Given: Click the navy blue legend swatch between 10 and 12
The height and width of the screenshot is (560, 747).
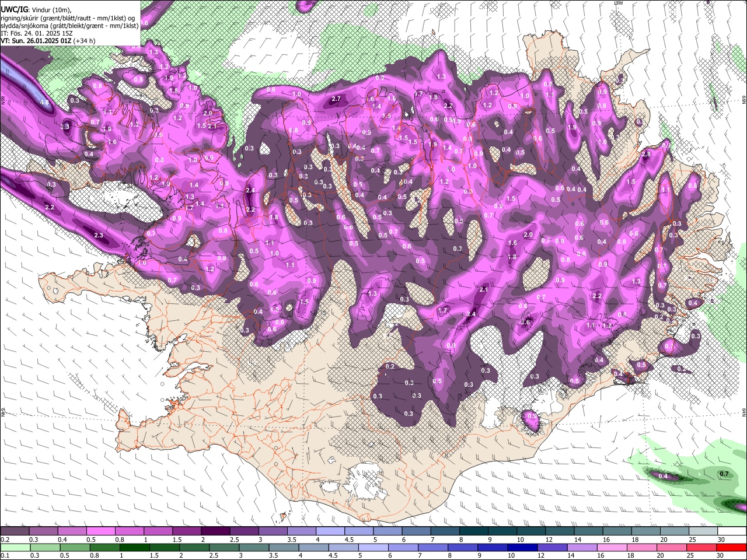Looking at the screenshot, I should [521, 547].
